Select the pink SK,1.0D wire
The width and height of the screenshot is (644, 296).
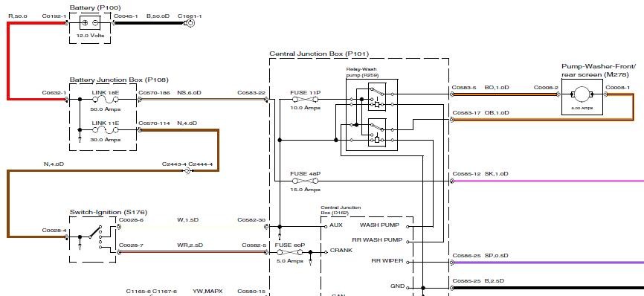tap(547, 181)
